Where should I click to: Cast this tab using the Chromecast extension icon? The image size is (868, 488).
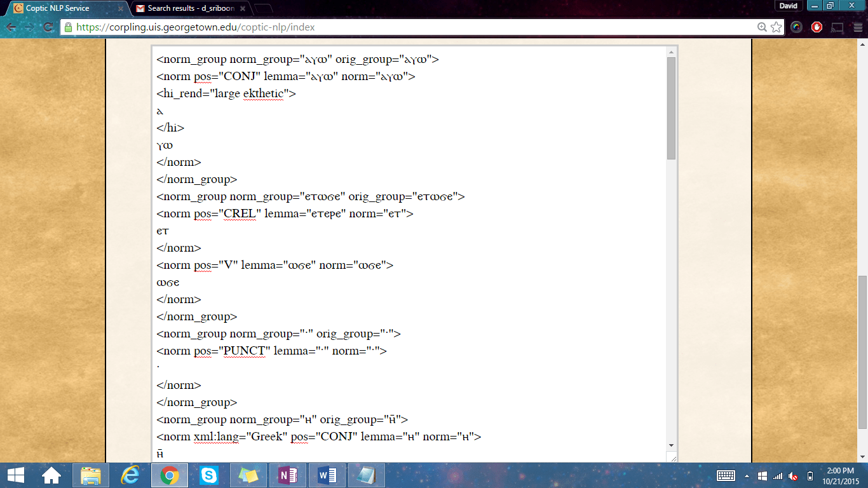836,27
